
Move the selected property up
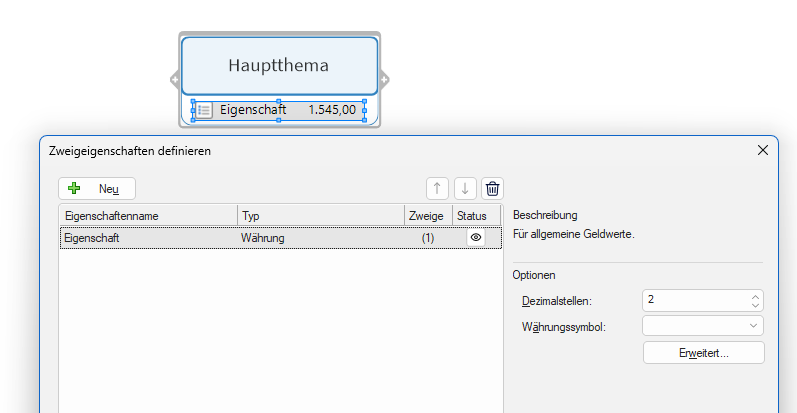pyautogui.click(x=437, y=189)
